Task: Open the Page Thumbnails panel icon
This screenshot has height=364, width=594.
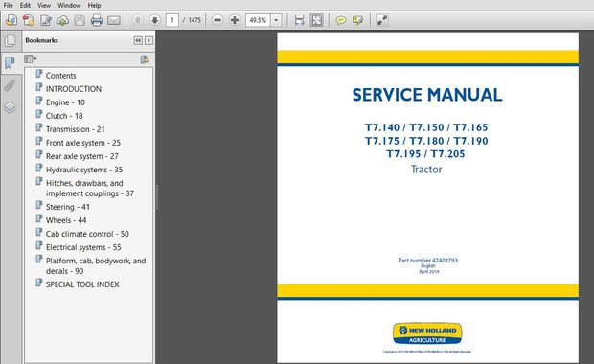Action: pos(11,41)
